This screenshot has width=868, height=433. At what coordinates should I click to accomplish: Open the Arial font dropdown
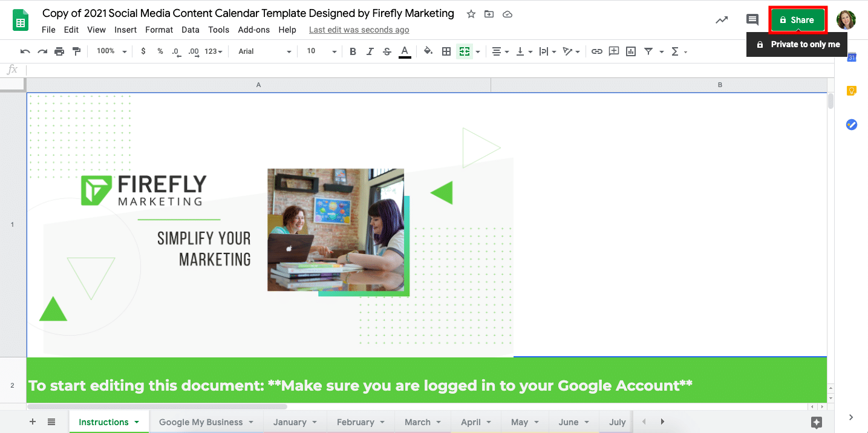click(x=265, y=51)
